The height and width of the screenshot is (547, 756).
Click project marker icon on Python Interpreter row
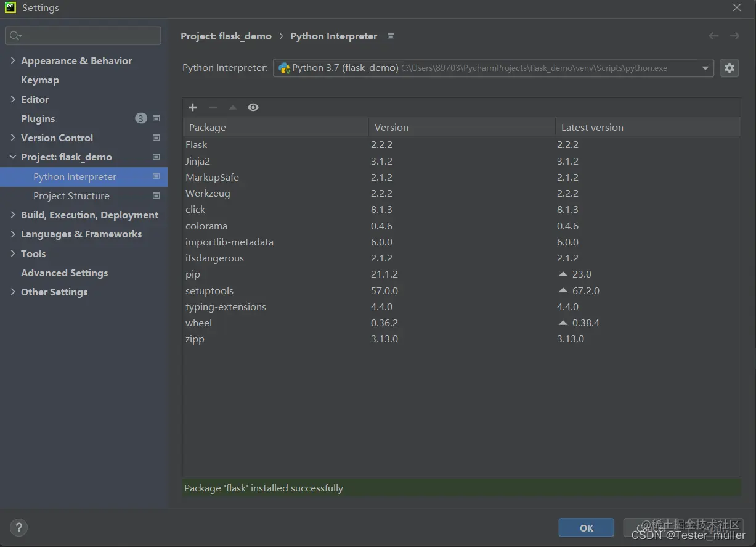[x=156, y=176]
